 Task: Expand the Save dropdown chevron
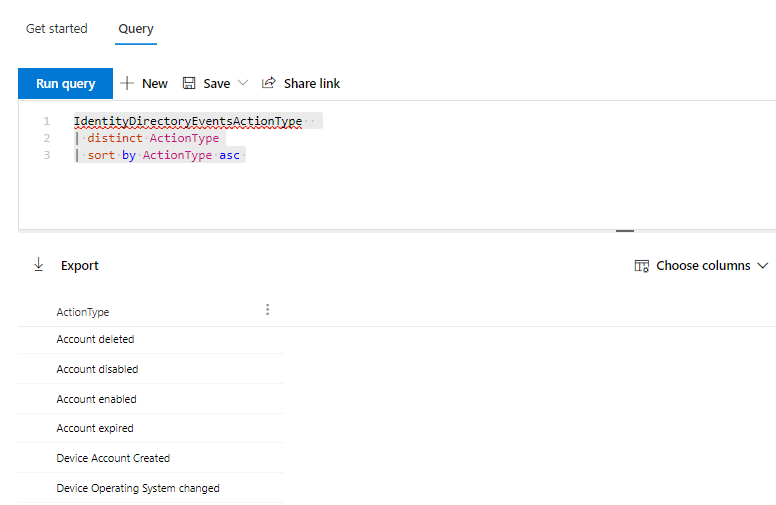243,84
